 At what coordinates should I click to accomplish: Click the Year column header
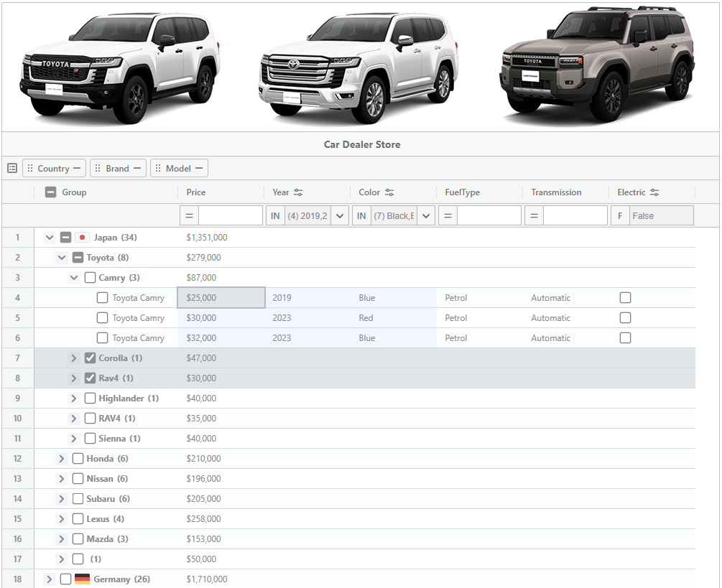point(281,192)
